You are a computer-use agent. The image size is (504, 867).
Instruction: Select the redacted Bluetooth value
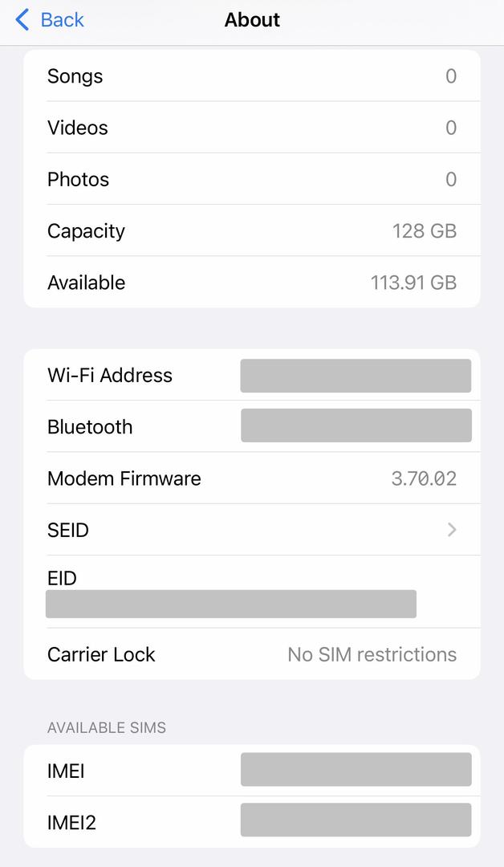pos(356,425)
